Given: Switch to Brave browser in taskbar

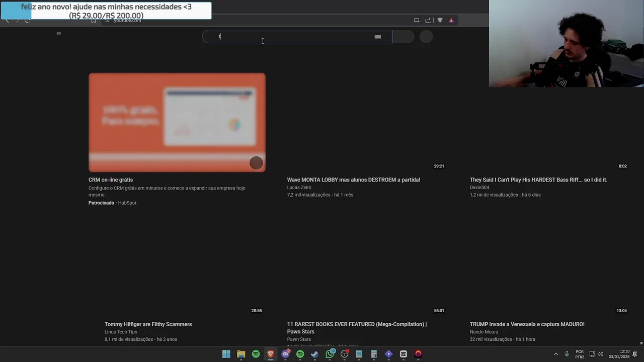Looking at the screenshot, I should point(271,354).
